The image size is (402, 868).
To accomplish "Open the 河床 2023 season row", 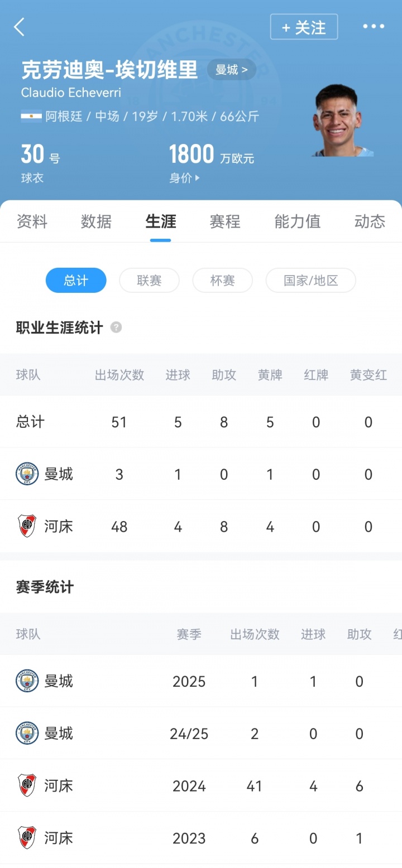I will coord(201,838).
